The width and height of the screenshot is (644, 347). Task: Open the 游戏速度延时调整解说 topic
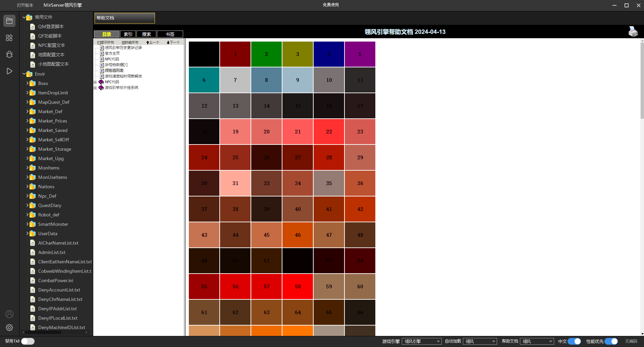point(123,76)
